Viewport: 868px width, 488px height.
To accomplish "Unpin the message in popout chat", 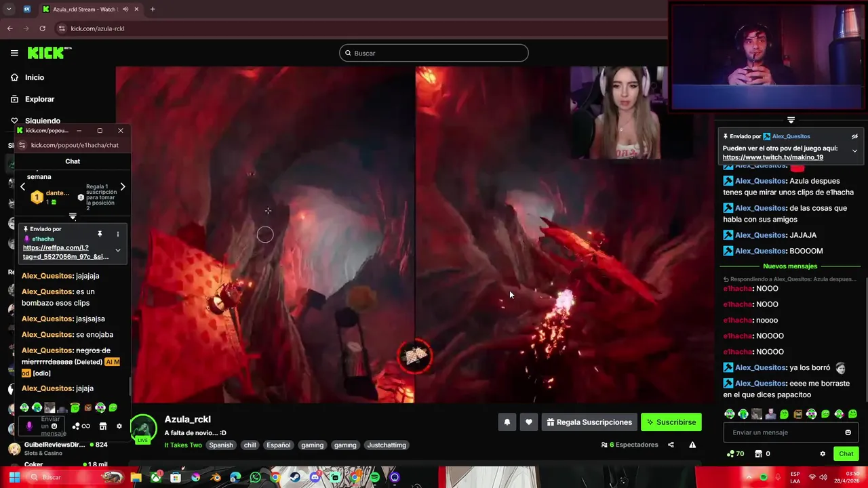I will (x=99, y=234).
